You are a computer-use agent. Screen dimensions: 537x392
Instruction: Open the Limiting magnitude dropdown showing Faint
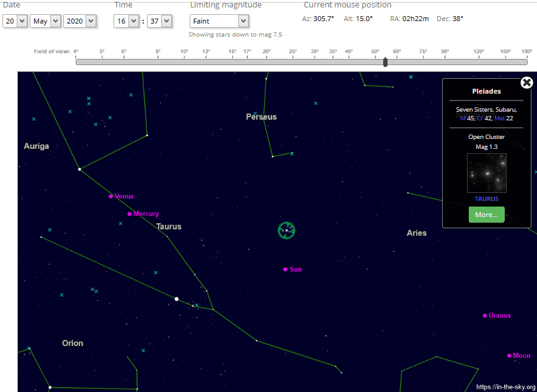pyautogui.click(x=219, y=21)
